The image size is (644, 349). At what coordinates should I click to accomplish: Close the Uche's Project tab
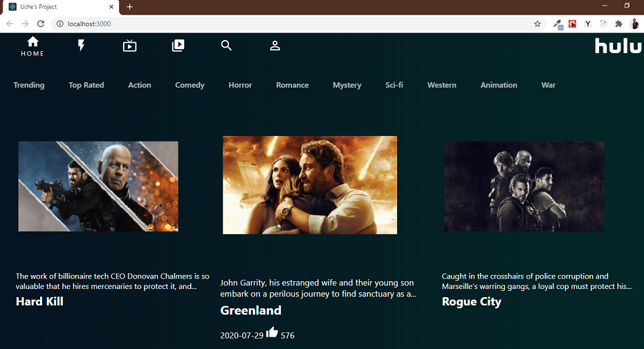(x=111, y=6)
